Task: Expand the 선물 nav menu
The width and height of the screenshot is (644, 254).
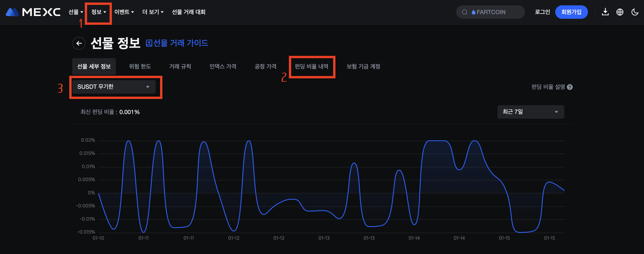Action: click(x=76, y=12)
